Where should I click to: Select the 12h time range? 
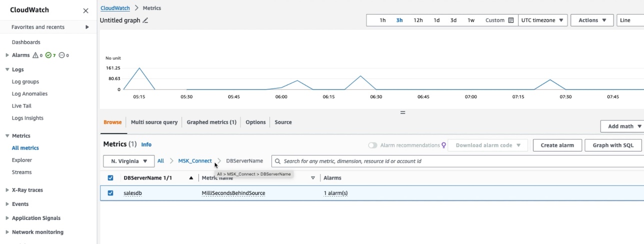(418, 20)
